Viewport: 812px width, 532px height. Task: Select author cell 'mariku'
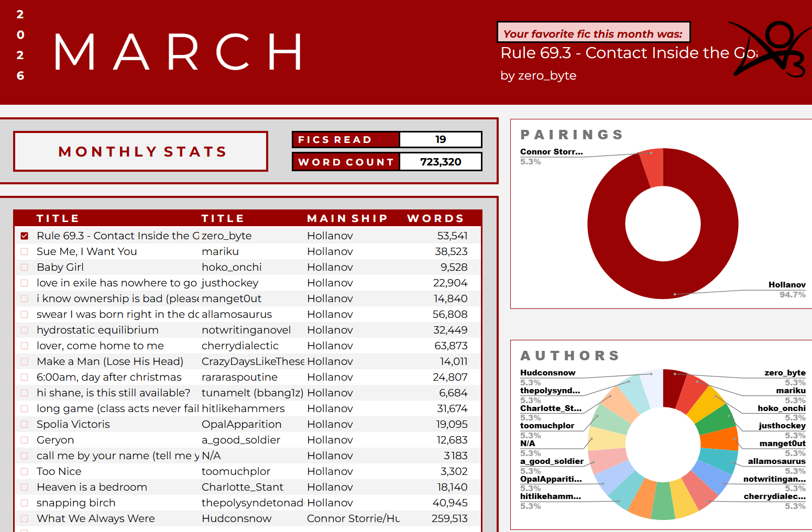(220, 251)
